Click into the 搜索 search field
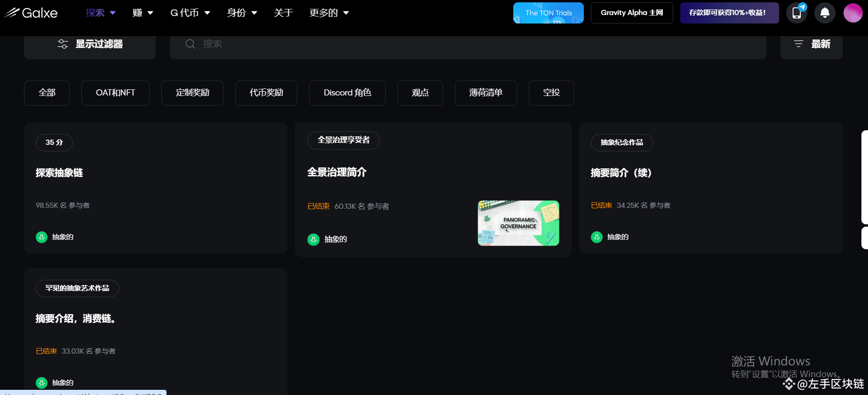This screenshot has width=868, height=395. pos(470,44)
